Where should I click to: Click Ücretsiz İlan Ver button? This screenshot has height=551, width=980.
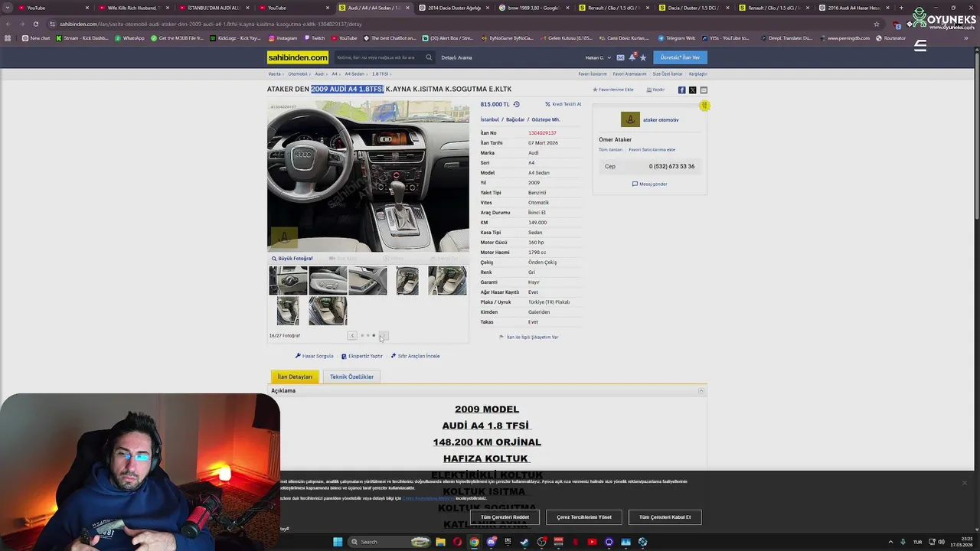pos(680,57)
